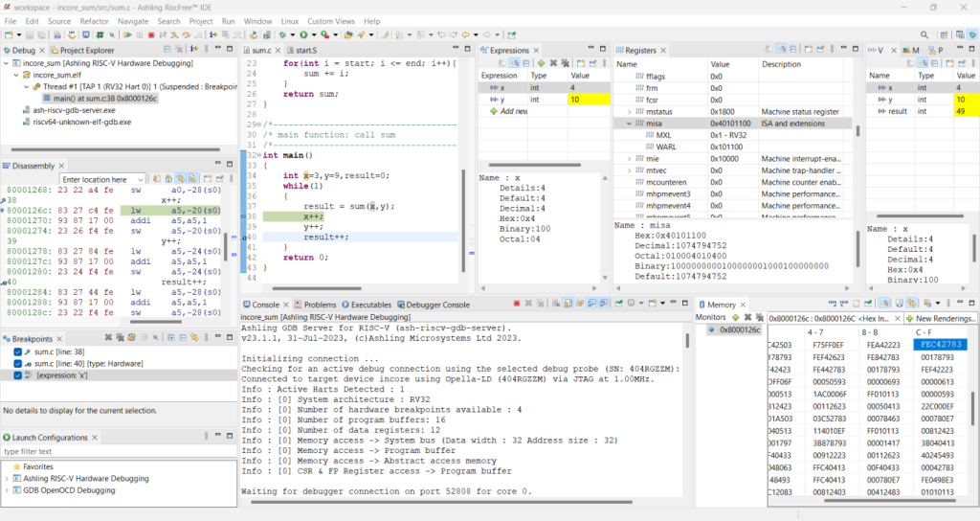Toggle checkbox for expression 'x' watchpoint
This screenshot has height=521, width=980.
[17, 375]
